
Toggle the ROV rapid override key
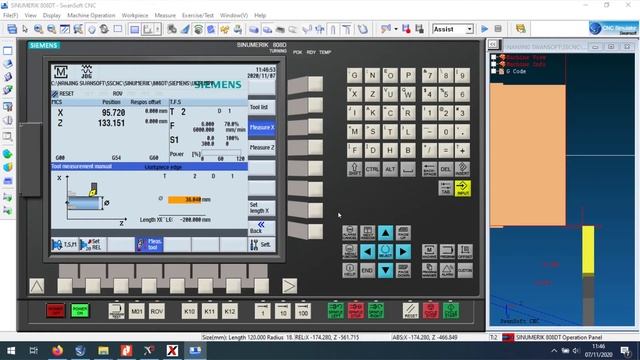click(x=157, y=311)
